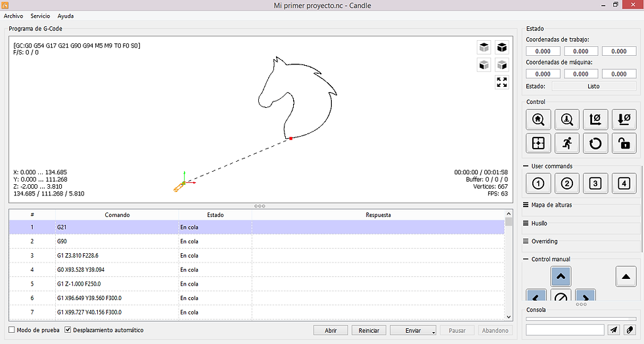Run user command 1
The image size is (644, 344).
[538, 184]
